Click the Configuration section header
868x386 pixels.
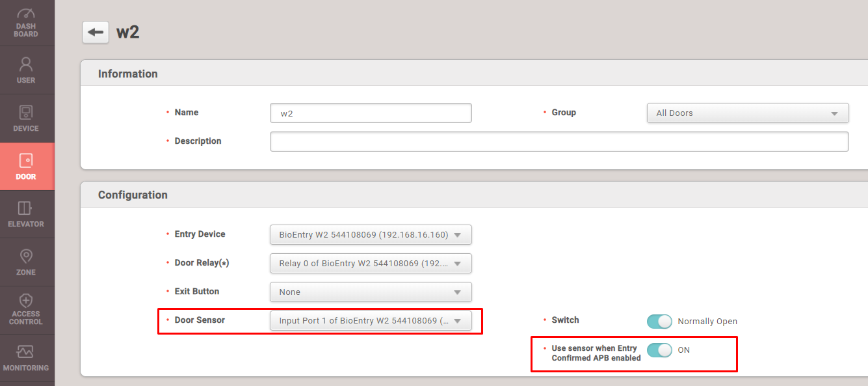tap(133, 195)
